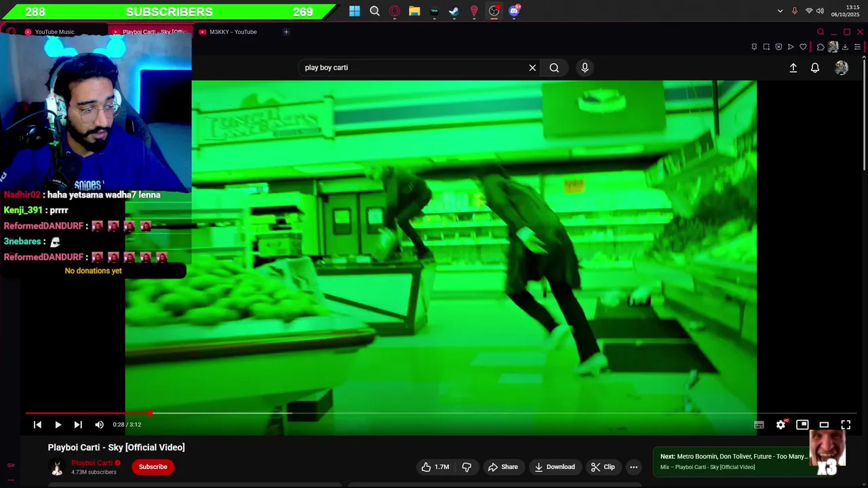Click the video progress bar scrubber

[149, 413]
